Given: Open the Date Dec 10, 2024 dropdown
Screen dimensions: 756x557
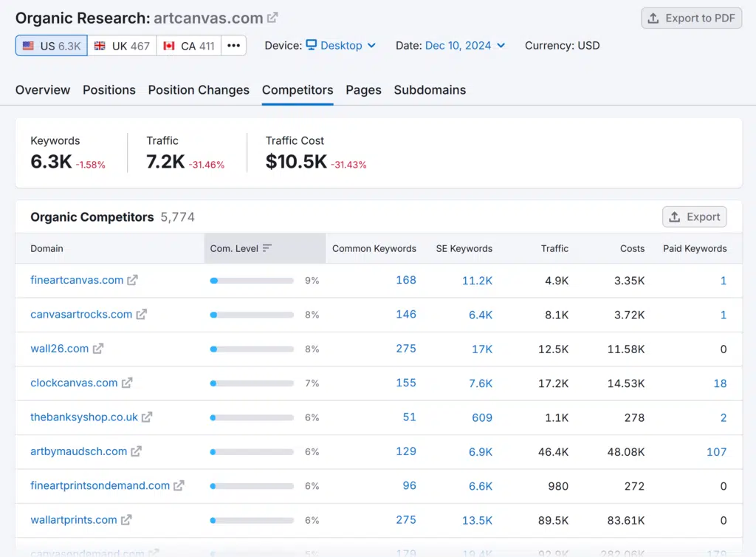Looking at the screenshot, I should point(464,46).
